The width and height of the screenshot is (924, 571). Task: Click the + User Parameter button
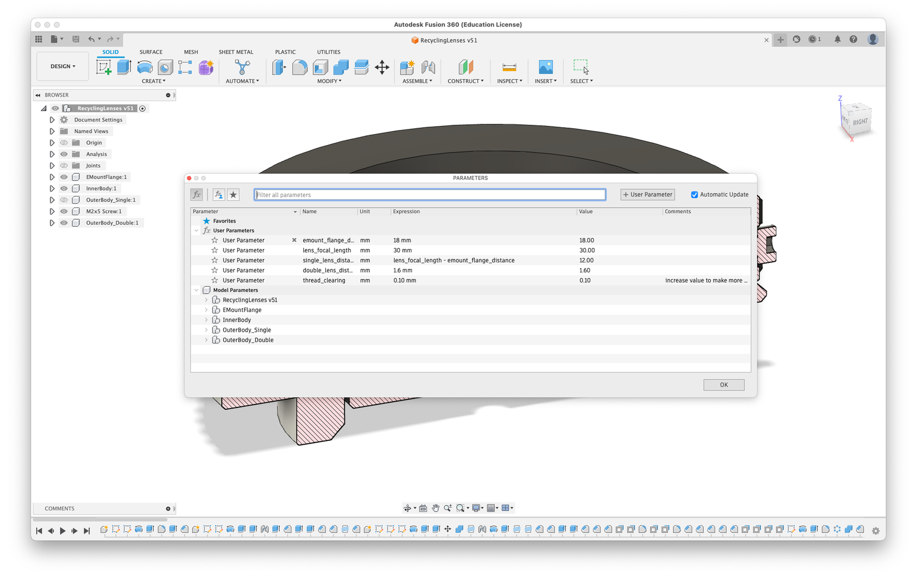click(648, 195)
